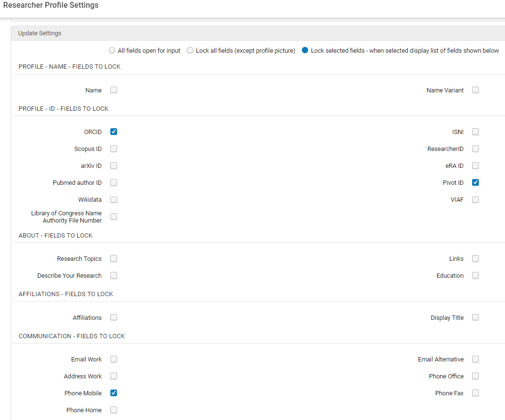Click the Update Settings section header
This screenshot has height=420, width=505.
coord(40,33)
